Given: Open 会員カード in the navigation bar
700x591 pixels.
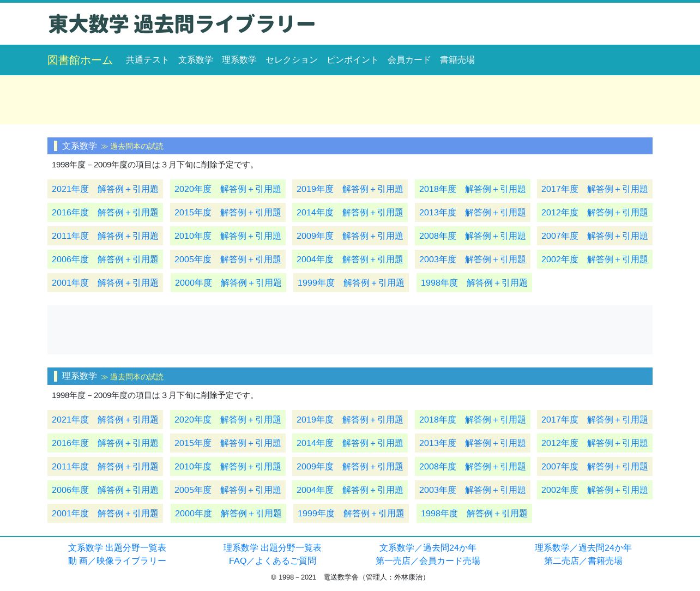Looking at the screenshot, I should click(x=409, y=60).
